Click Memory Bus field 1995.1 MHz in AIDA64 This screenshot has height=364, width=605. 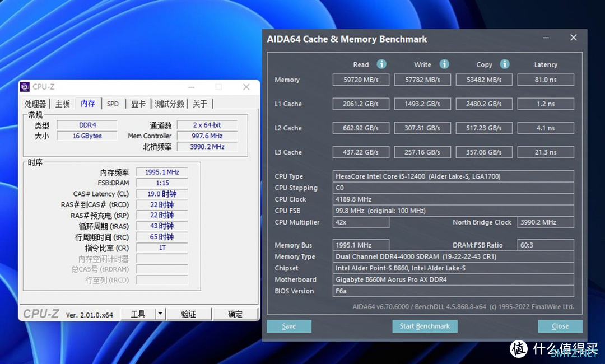(361, 245)
